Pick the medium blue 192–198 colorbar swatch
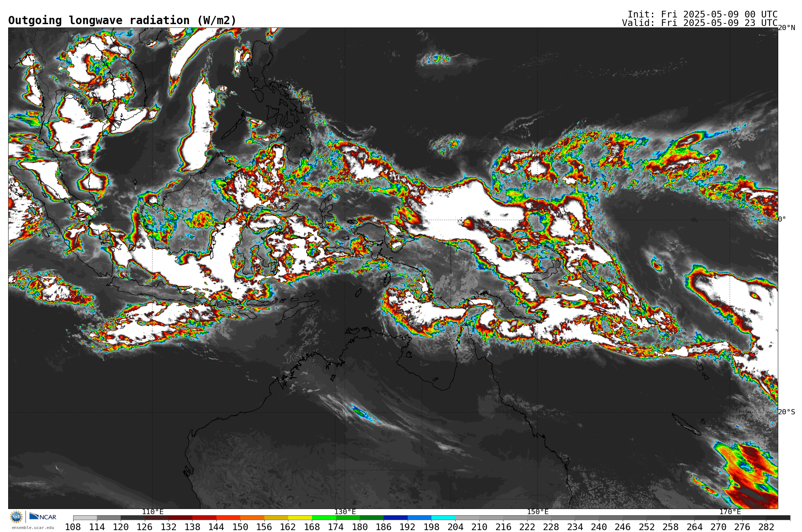The image size is (802, 532). click(x=420, y=518)
